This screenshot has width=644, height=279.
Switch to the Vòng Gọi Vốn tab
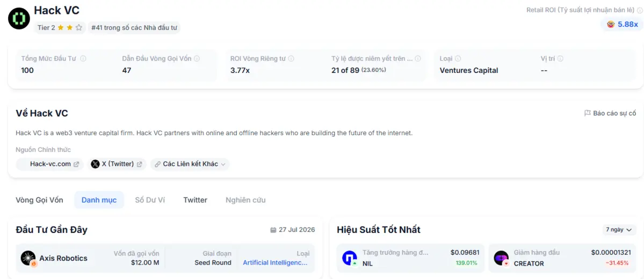tap(39, 200)
